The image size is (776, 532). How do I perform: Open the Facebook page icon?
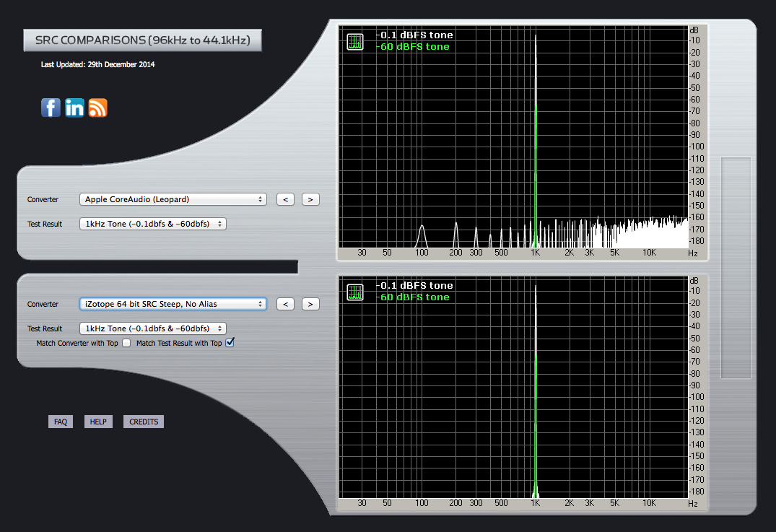pos(51,108)
